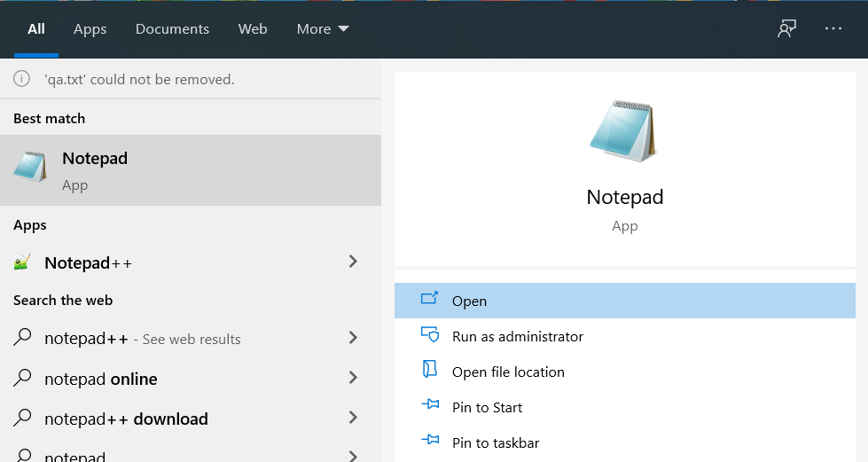The width and height of the screenshot is (868, 462).
Task: Switch to the Apps search tab
Action: click(x=90, y=28)
